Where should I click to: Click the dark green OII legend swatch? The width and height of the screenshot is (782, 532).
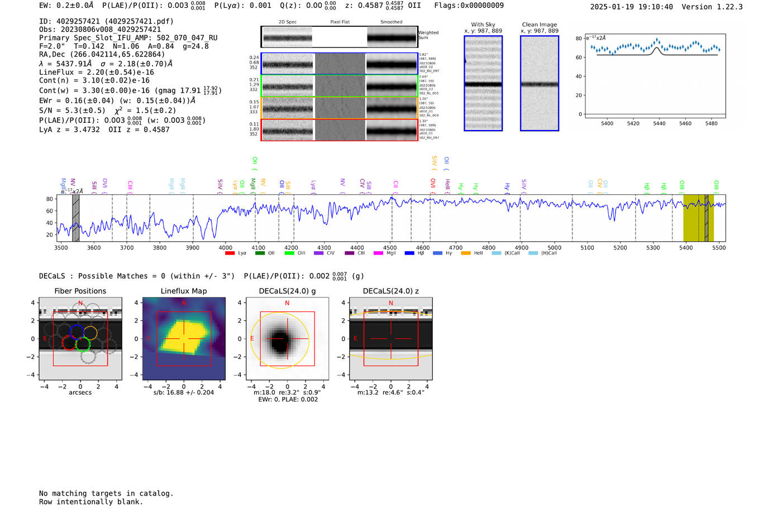coord(260,253)
